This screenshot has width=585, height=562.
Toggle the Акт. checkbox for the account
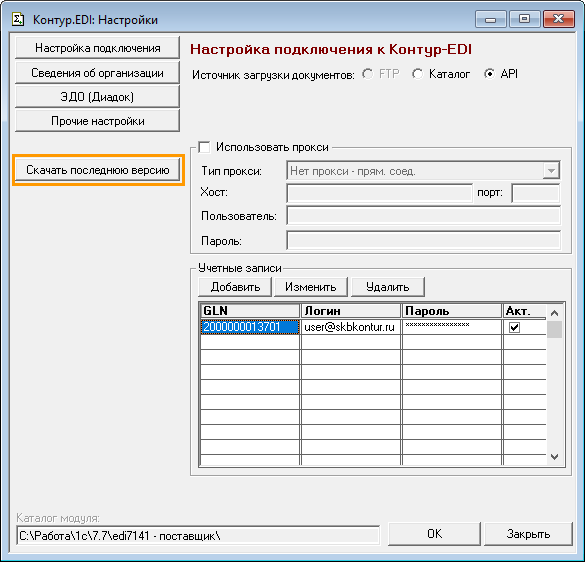[514, 327]
